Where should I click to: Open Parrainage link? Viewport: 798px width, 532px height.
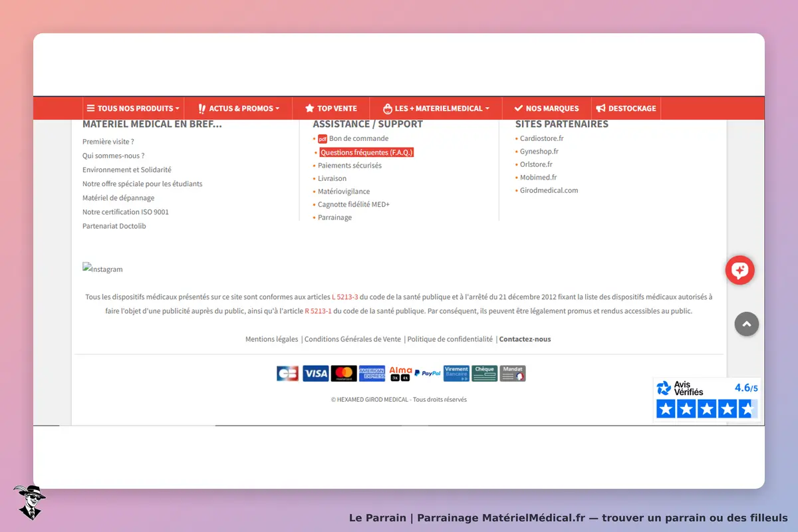point(335,217)
